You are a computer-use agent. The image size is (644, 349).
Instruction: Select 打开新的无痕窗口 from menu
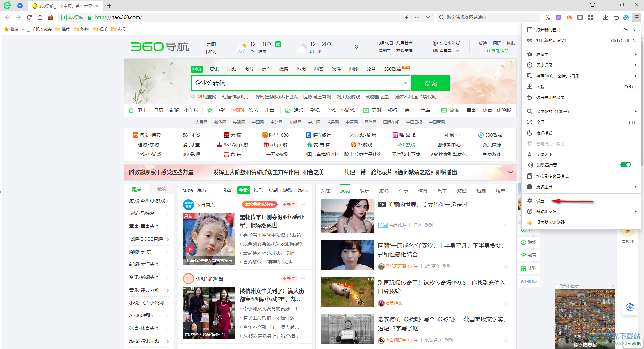tap(581, 40)
